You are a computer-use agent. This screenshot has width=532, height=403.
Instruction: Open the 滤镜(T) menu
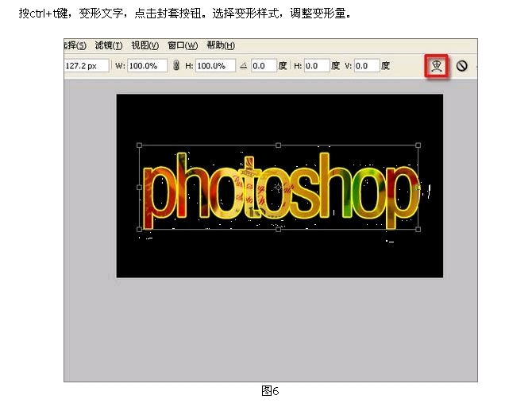tap(109, 45)
